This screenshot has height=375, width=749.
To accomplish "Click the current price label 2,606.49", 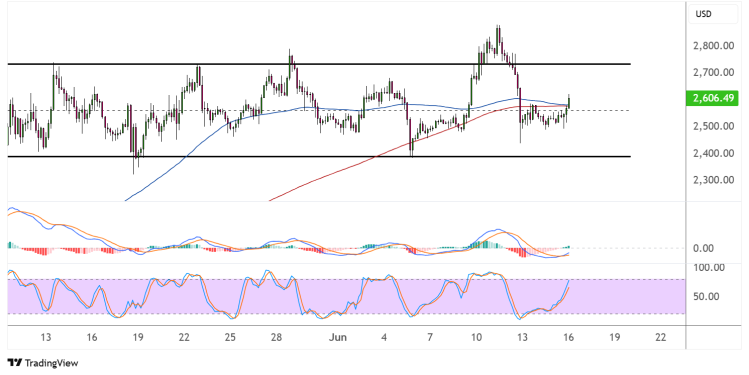I will pos(713,98).
